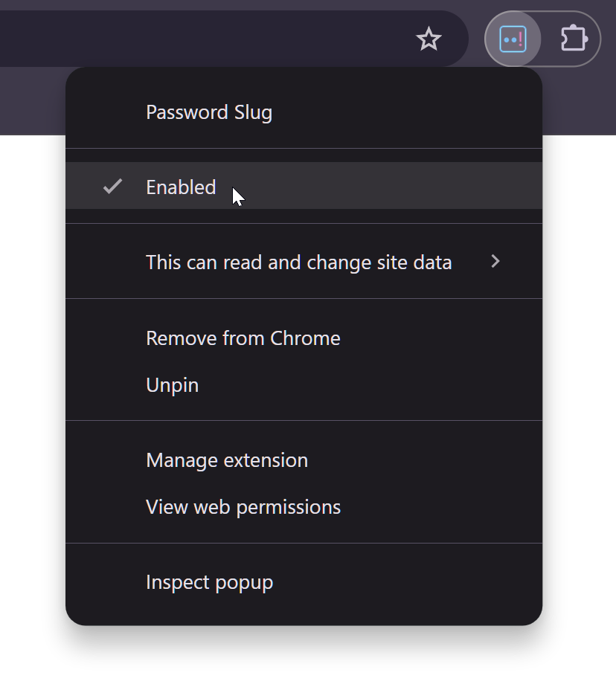Click the white page area right of the menu
The height and width of the screenshot is (690, 616).
[x=580, y=372]
